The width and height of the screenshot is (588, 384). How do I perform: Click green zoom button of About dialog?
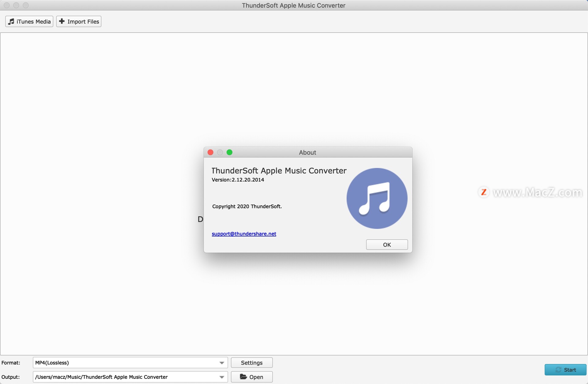pyautogui.click(x=229, y=152)
